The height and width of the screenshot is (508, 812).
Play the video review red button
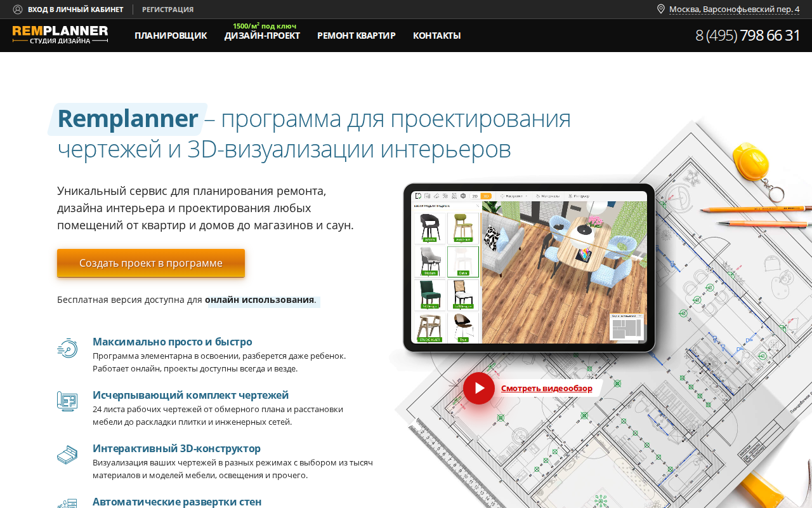479,388
